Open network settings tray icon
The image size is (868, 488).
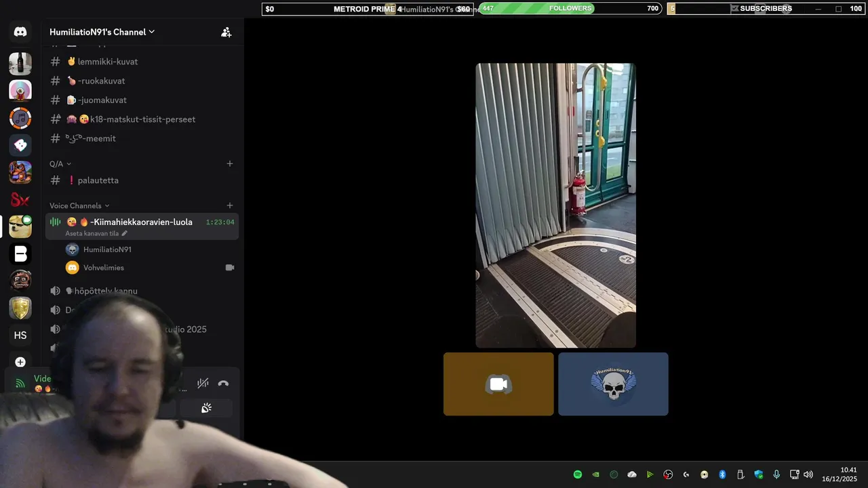pos(795,474)
